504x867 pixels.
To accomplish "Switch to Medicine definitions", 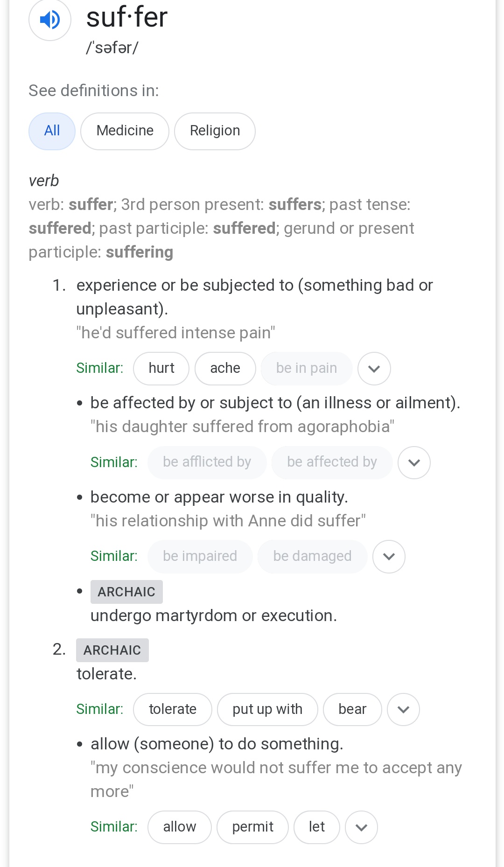I will (125, 131).
